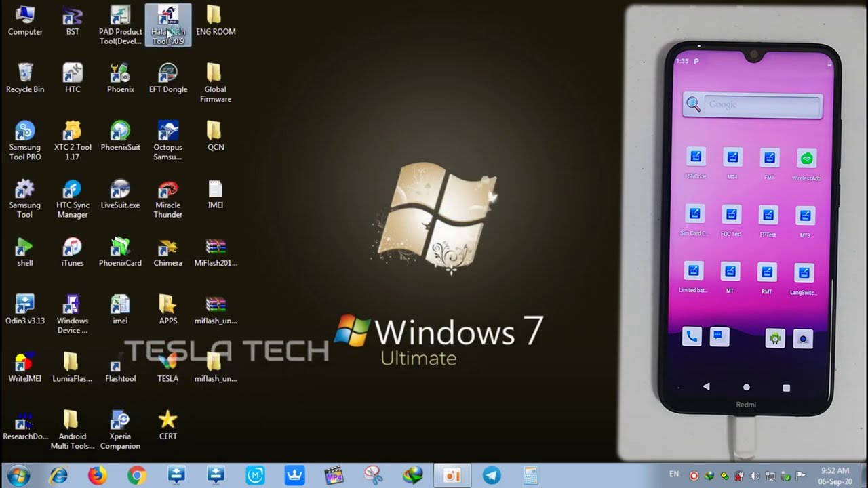Open the MP4 converter taskbar icon
The width and height of the screenshot is (868, 488).
tap(334, 476)
